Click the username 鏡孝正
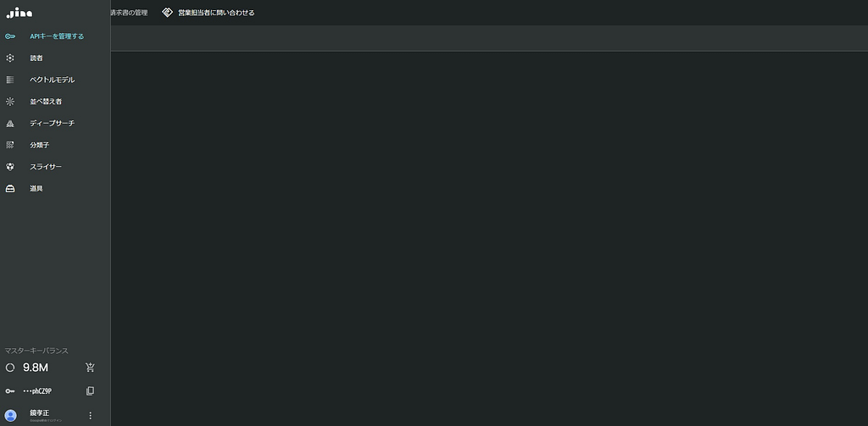Screen dimensions: 868x426 (40, 412)
